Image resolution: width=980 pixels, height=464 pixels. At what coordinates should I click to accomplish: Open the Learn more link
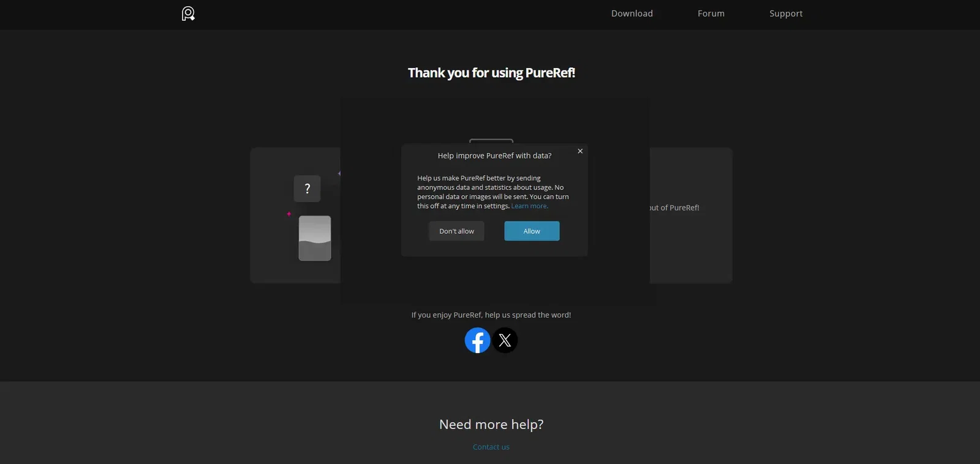(530, 206)
